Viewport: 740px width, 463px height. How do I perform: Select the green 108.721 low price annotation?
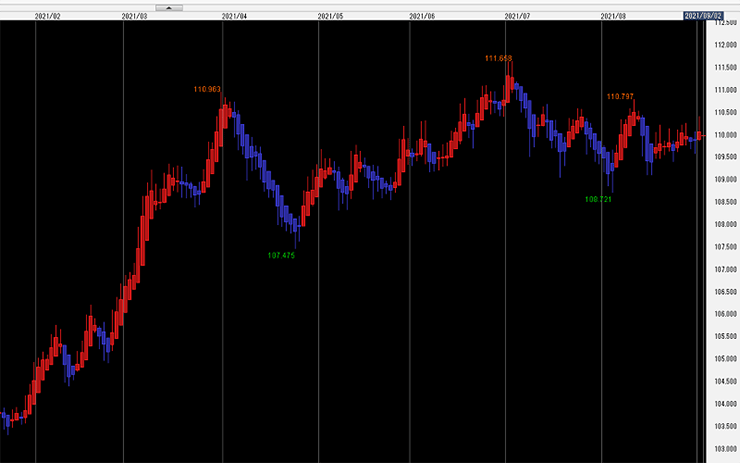coord(597,199)
